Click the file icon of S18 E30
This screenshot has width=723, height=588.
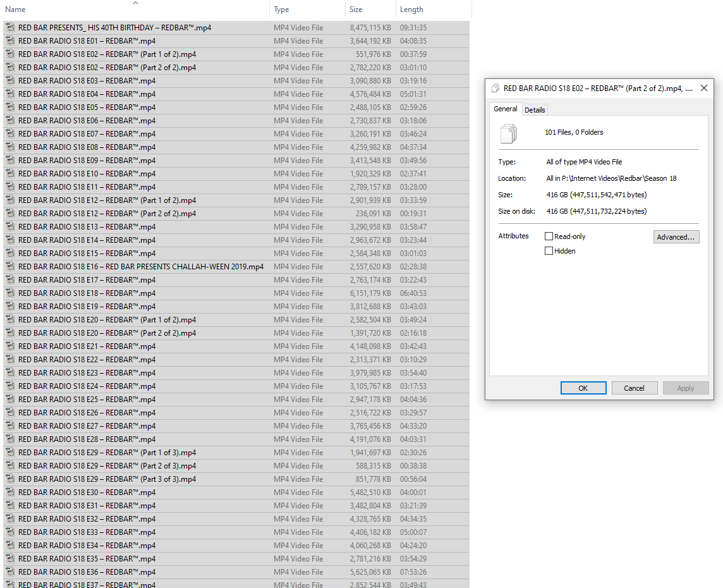coord(10,493)
